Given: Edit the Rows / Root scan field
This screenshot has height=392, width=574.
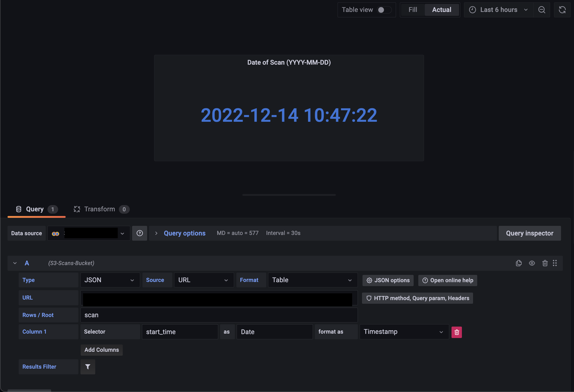Looking at the screenshot, I should [x=219, y=315].
